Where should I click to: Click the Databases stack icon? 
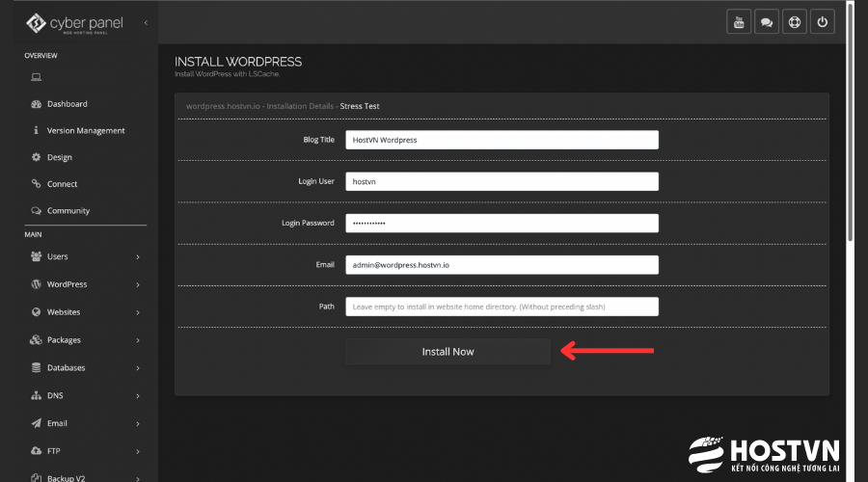(36, 367)
